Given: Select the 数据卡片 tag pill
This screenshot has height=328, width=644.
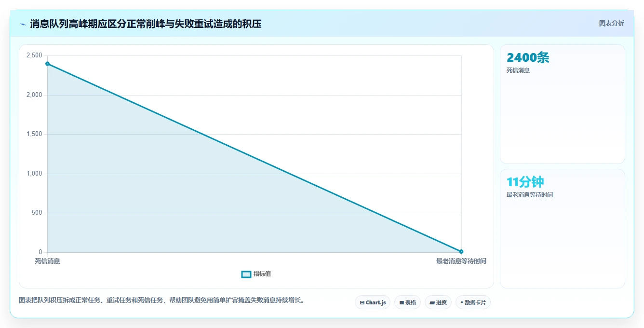Looking at the screenshot, I should tap(473, 302).
